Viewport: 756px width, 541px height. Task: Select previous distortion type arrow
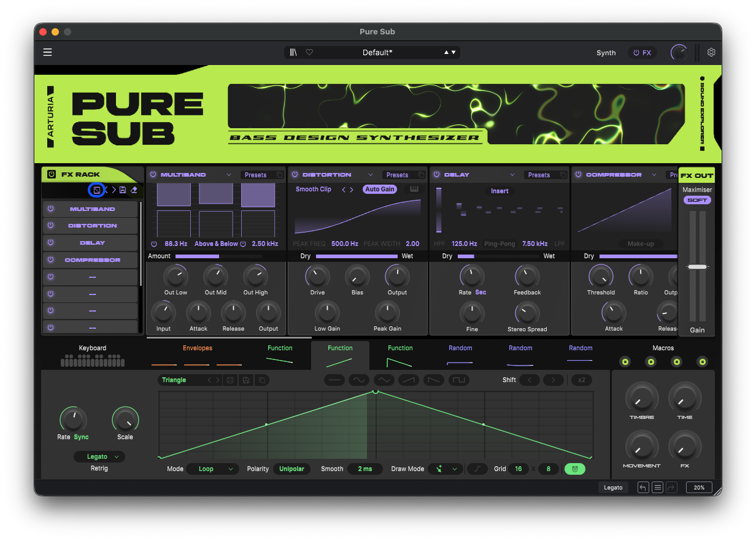tap(344, 190)
